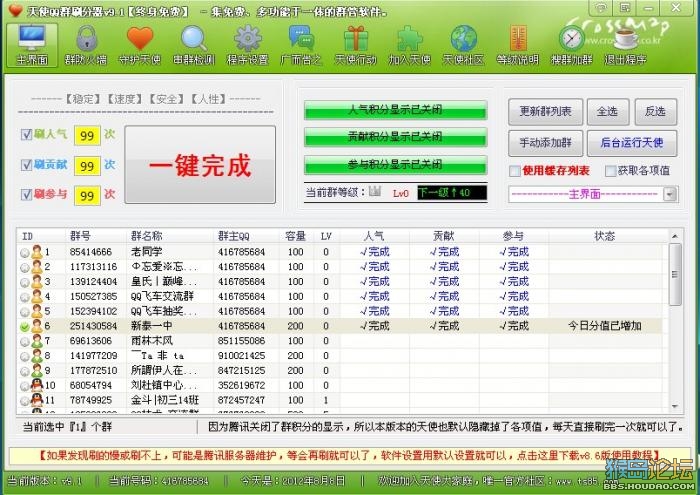Open 程序设置 gear icon
700x495 pixels.
pos(248,38)
